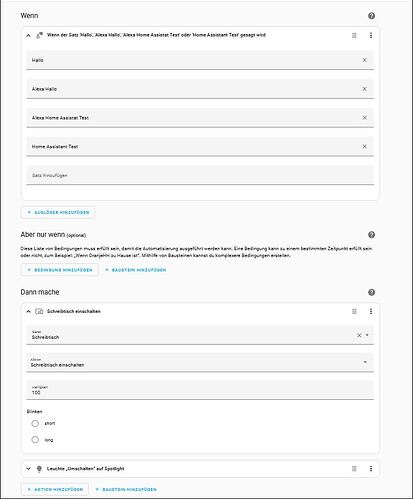Remove the 'Alexa Hallo' sentence
The image size is (413, 499).
tap(364, 89)
